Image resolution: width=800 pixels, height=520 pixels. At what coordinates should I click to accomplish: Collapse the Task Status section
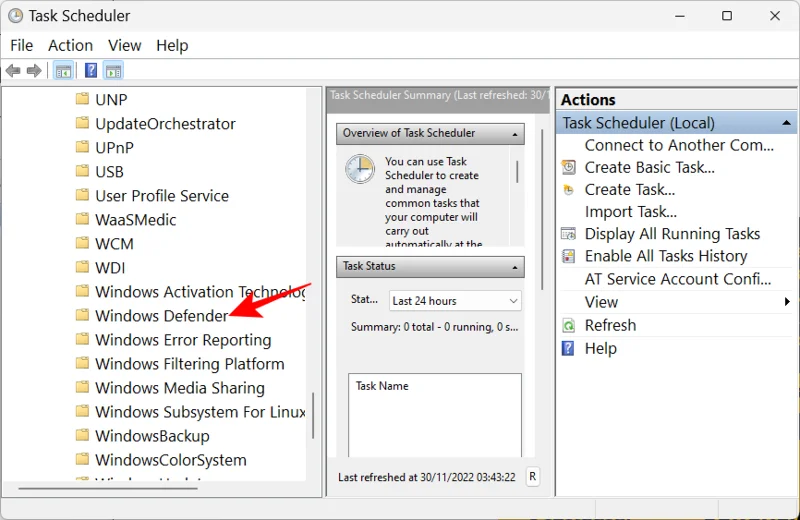click(x=515, y=267)
